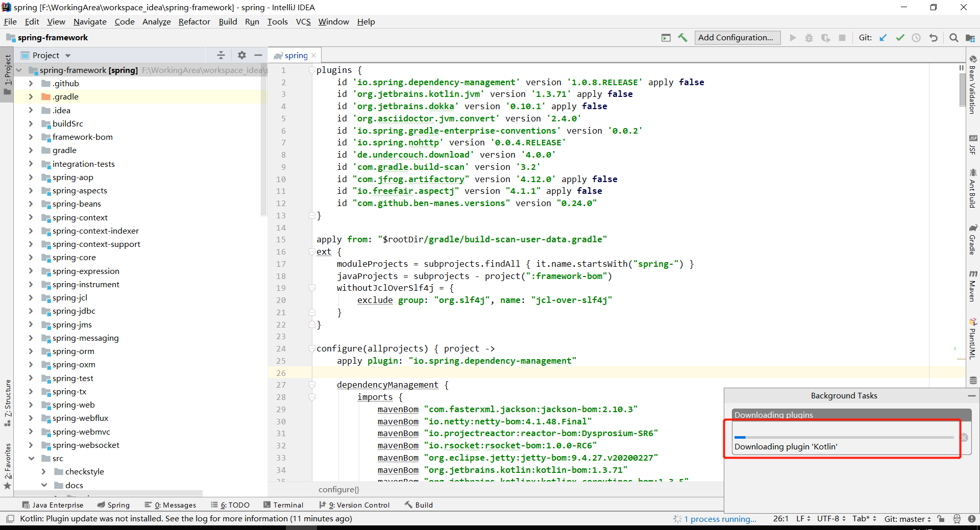Click the Git Rollback arrow icon
The image size is (980, 530).
933,38
